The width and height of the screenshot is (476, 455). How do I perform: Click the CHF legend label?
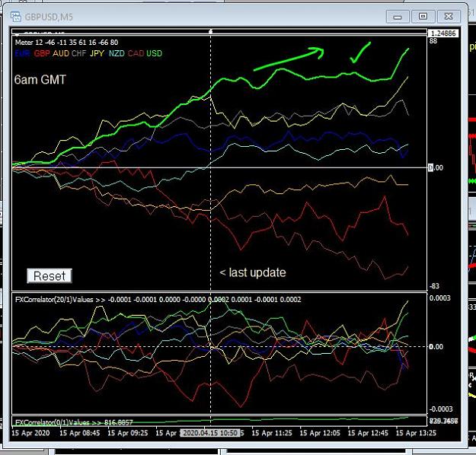click(x=79, y=54)
